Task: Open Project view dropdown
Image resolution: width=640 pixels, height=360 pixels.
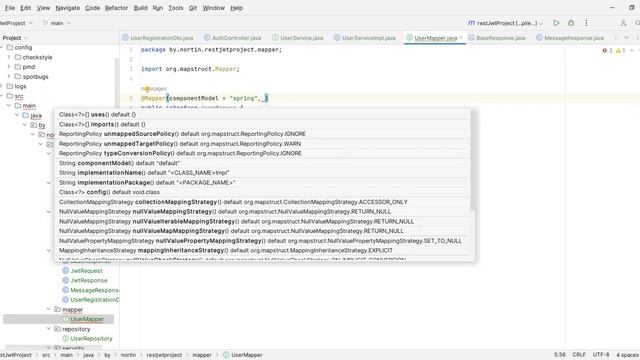Action: [x=15, y=38]
